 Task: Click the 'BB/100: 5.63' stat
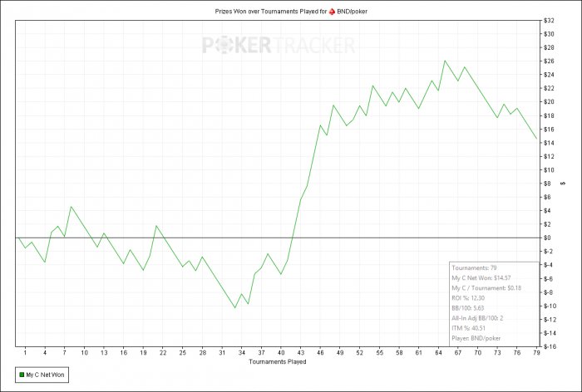(x=467, y=308)
